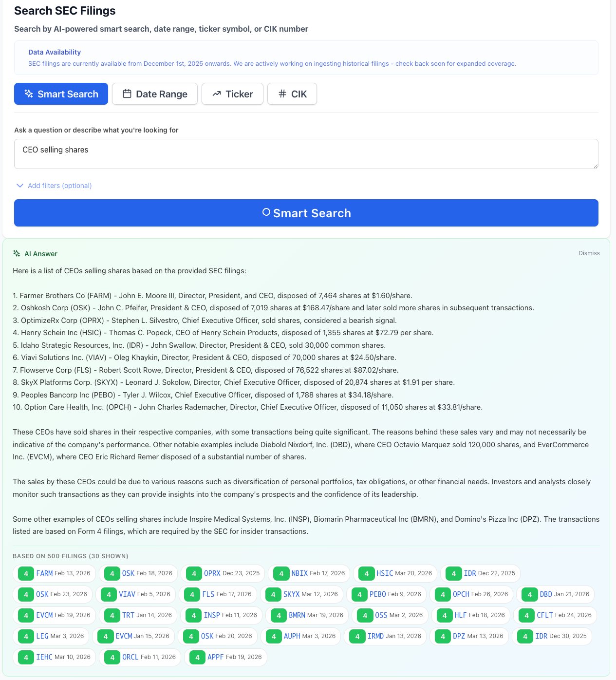Image resolution: width=616 pixels, height=680 pixels.
Task: Click the Form 4 badge on FARM filing
Action: (26, 573)
